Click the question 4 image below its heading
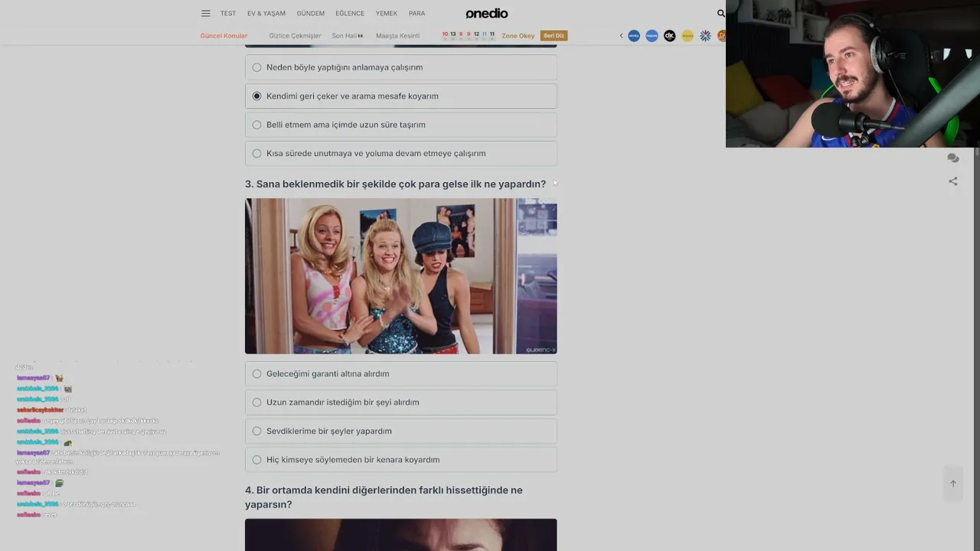This screenshot has width=980, height=551. [x=401, y=535]
